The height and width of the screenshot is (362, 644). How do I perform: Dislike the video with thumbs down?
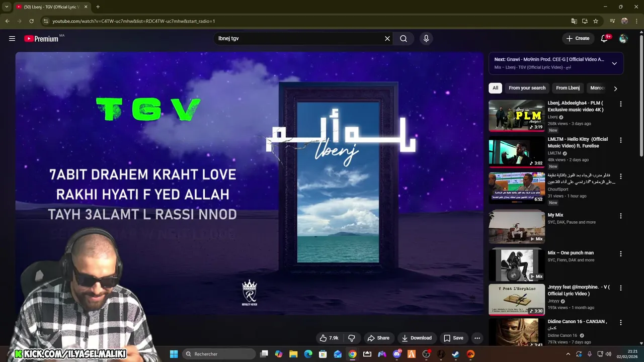tap(352, 338)
